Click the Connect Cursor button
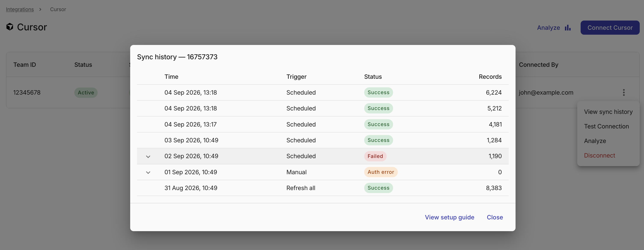 pos(610,27)
